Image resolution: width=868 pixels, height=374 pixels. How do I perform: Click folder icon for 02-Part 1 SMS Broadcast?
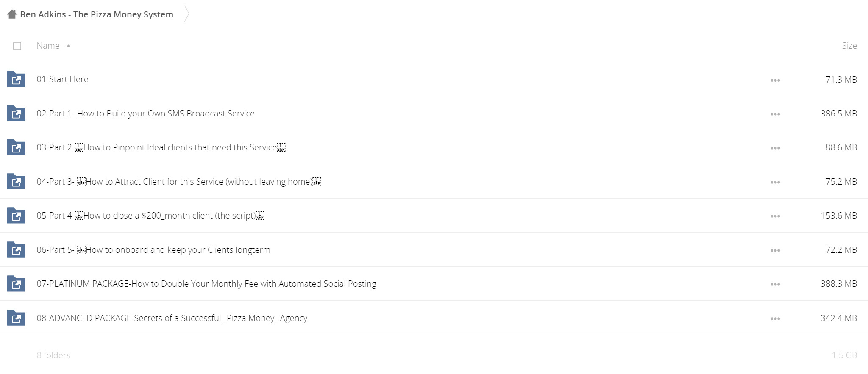tap(16, 114)
